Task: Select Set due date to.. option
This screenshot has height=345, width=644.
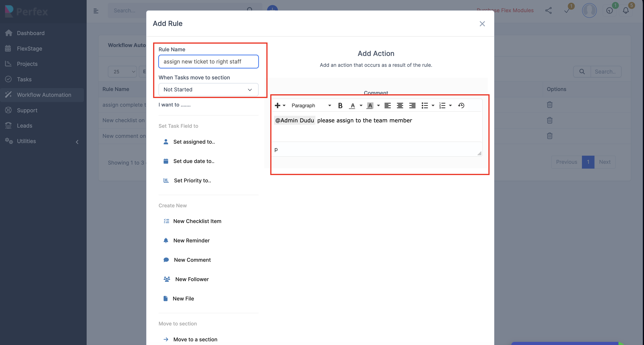Action: click(x=194, y=161)
